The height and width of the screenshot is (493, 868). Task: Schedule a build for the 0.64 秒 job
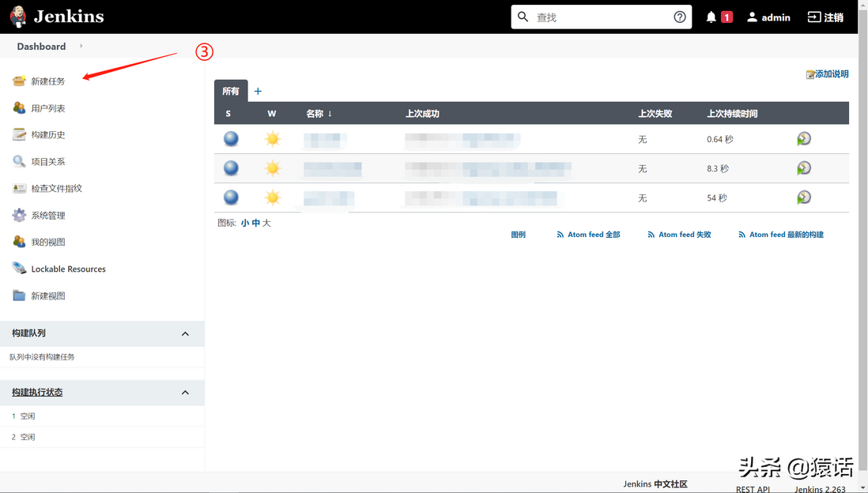tap(804, 139)
